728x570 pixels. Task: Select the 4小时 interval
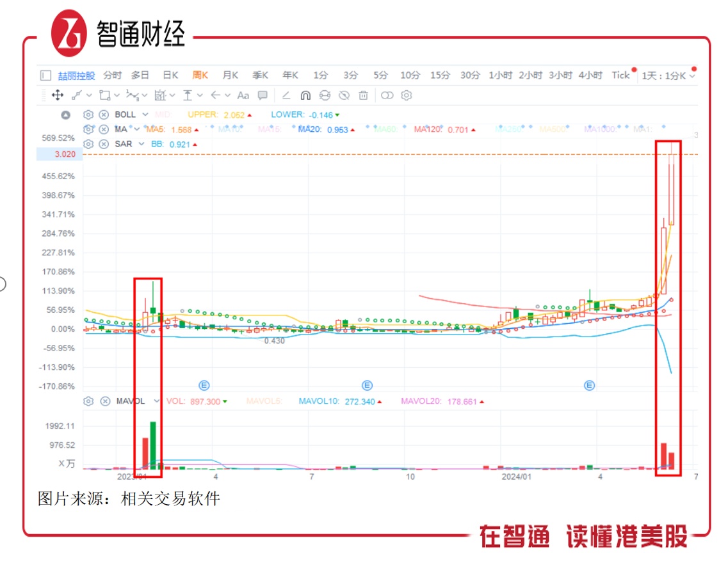[590, 75]
